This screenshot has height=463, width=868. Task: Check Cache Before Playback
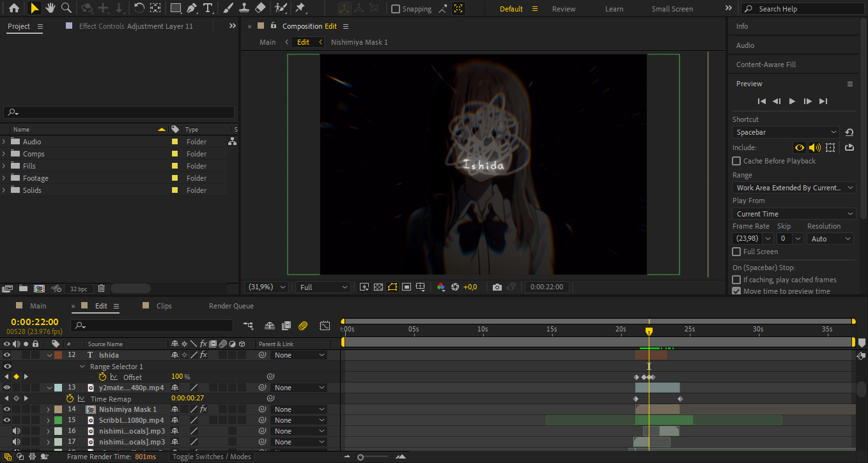click(x=736, y=161)
